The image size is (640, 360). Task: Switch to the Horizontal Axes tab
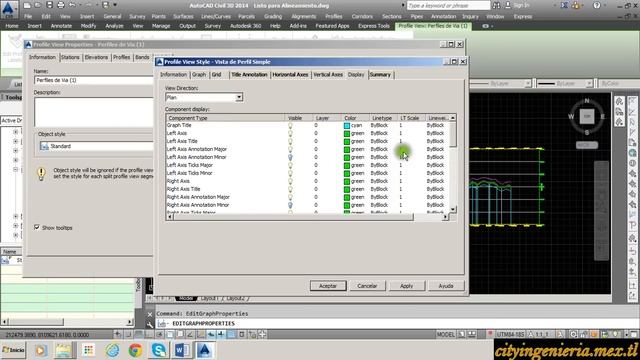(290, 75)
